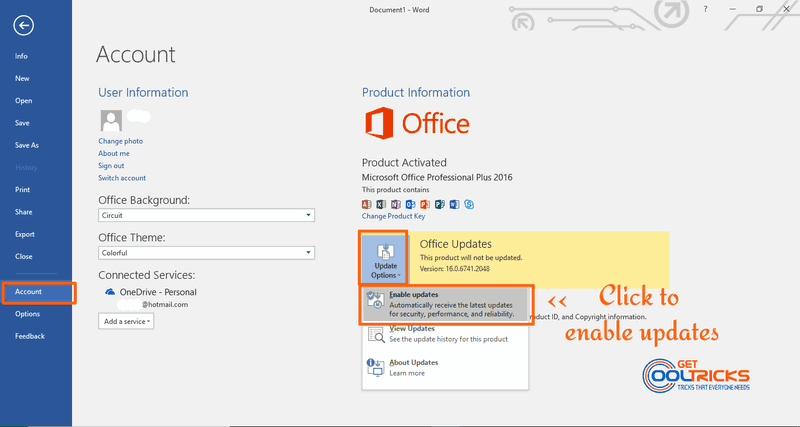Click Microsoft Office Professional Plus 2016 text
The width and height of the screenshot is (800, 427).
(437, 178)
